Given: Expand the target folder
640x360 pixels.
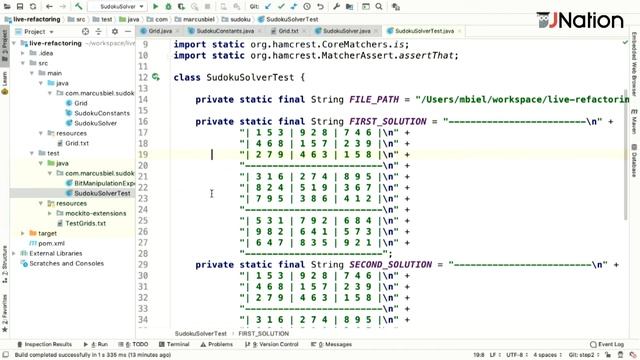Looking at the screenshot, I should [23, 233].
